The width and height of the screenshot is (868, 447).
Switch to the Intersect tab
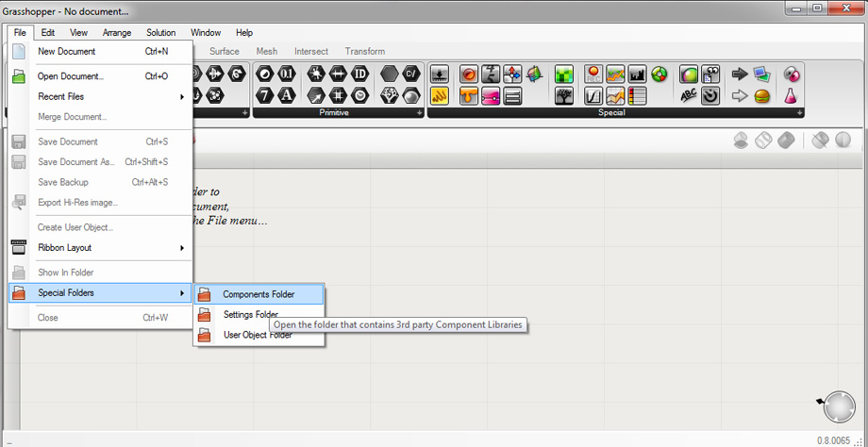[311, 52]
